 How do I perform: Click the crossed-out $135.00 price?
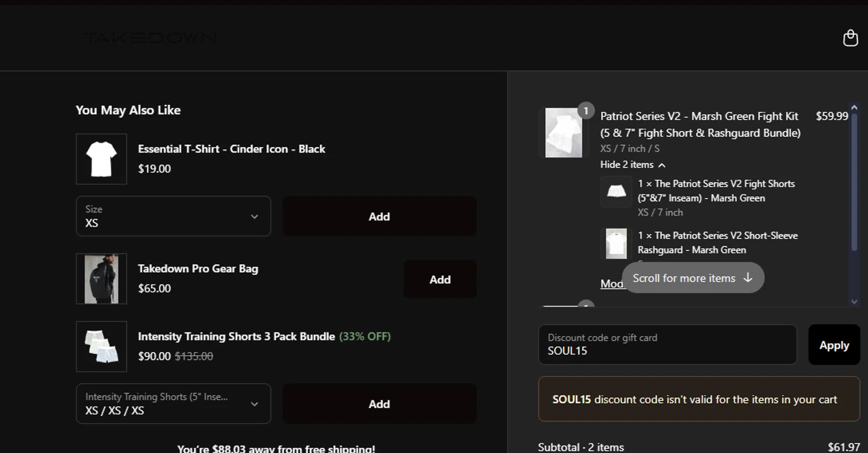pos(194,356)
